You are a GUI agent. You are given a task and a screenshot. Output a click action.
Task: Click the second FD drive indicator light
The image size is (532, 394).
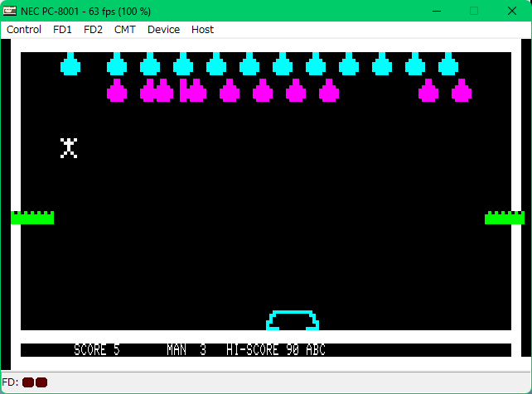coord(41,382)
